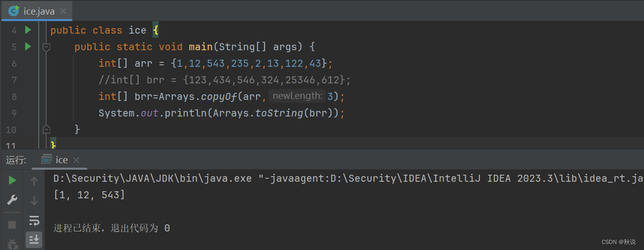The width and height of the screenshot is (644, 250).
Task: Move down the stack trace with down arrow
Action: click(x=34, y=201)
